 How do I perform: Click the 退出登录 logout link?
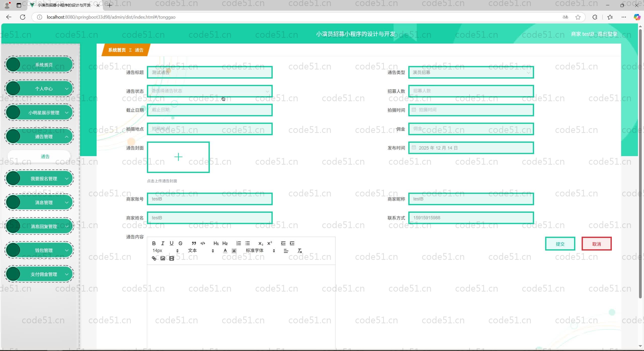607,34
